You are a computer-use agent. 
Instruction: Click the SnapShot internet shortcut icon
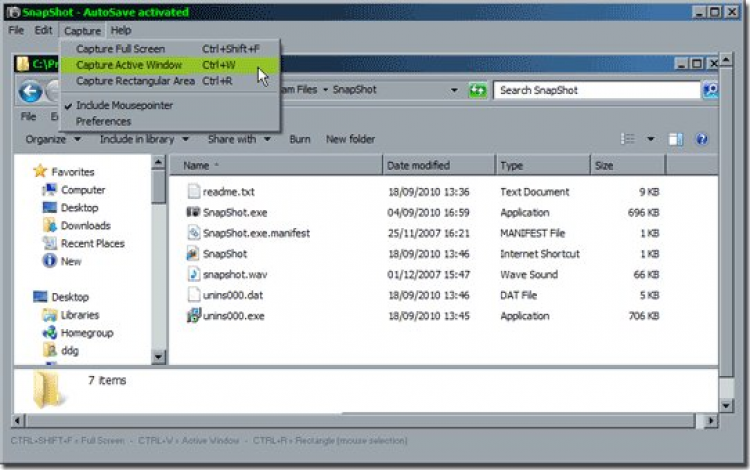click(x=193, y=253)
